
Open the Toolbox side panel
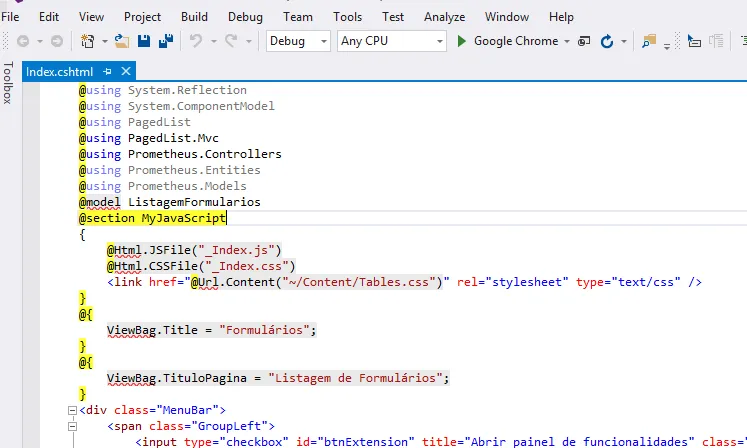pyautogui.click(x=8, y=82)
